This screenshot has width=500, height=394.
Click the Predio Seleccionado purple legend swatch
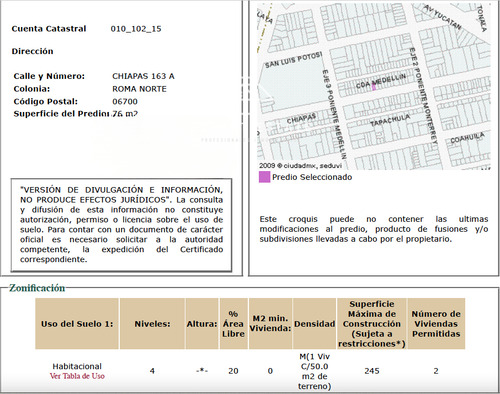coord(264,177)
